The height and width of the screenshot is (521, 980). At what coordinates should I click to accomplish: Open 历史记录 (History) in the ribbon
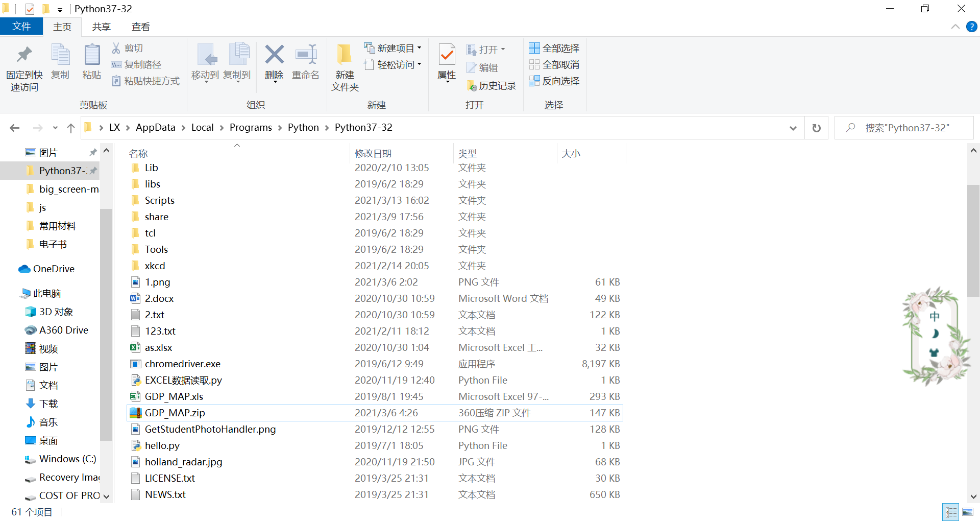(491, 85)
